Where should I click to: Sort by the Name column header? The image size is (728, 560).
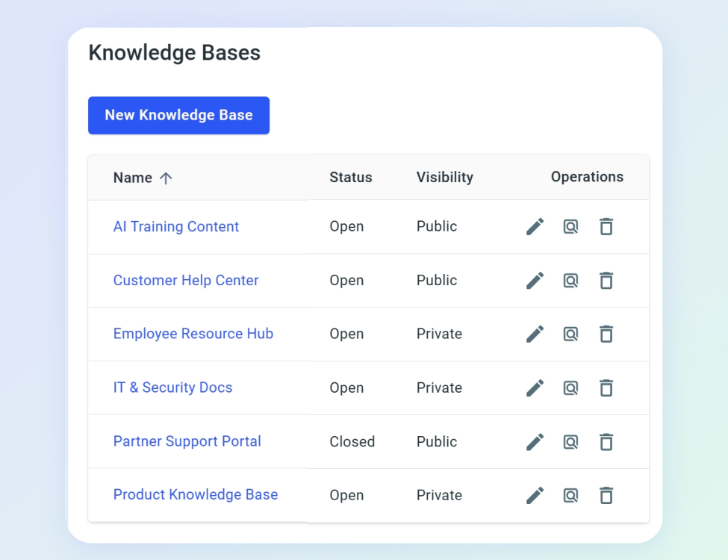[x=133, y=178]
